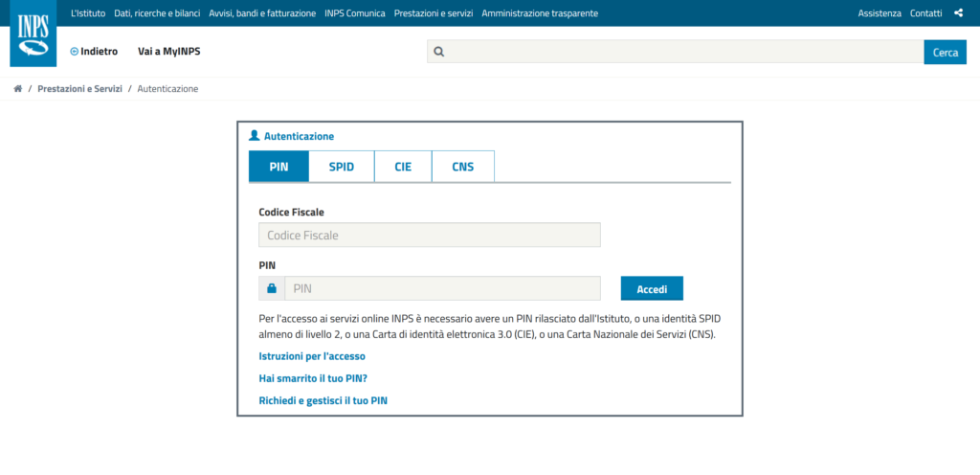Open the INPS Comunica menu
980x475 pixels.
pos(355,13)
